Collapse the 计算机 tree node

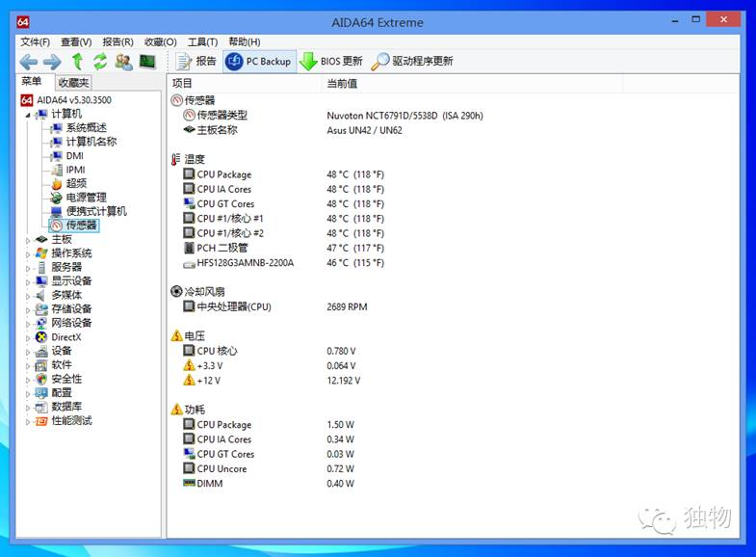point(28,114)
